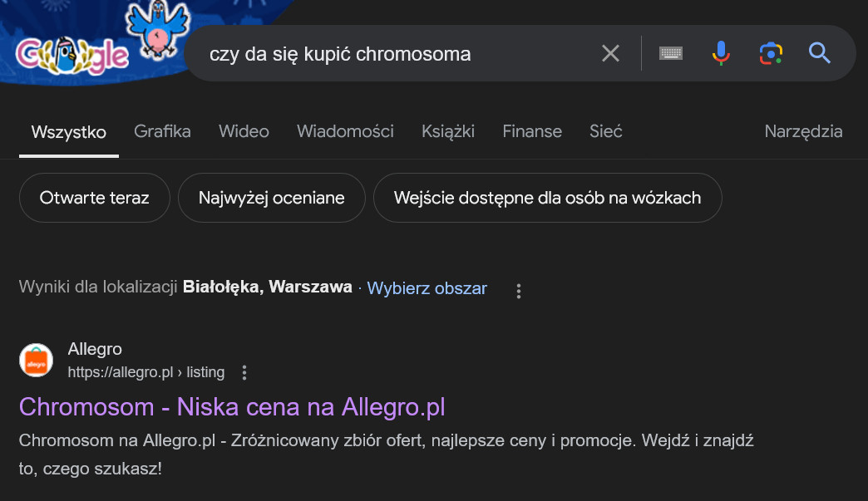Click the magnifying glass search icon

[820, 54]
